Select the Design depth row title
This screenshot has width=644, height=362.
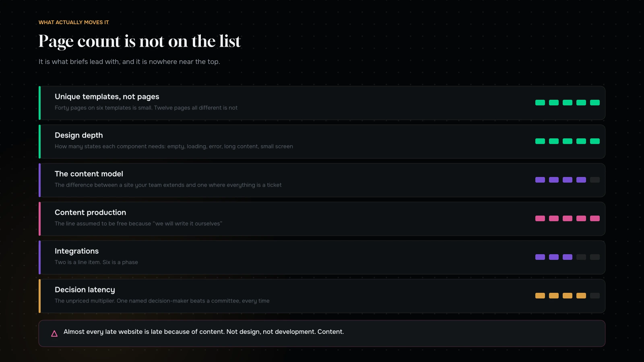pyautogui.click(x=79, y=135)
